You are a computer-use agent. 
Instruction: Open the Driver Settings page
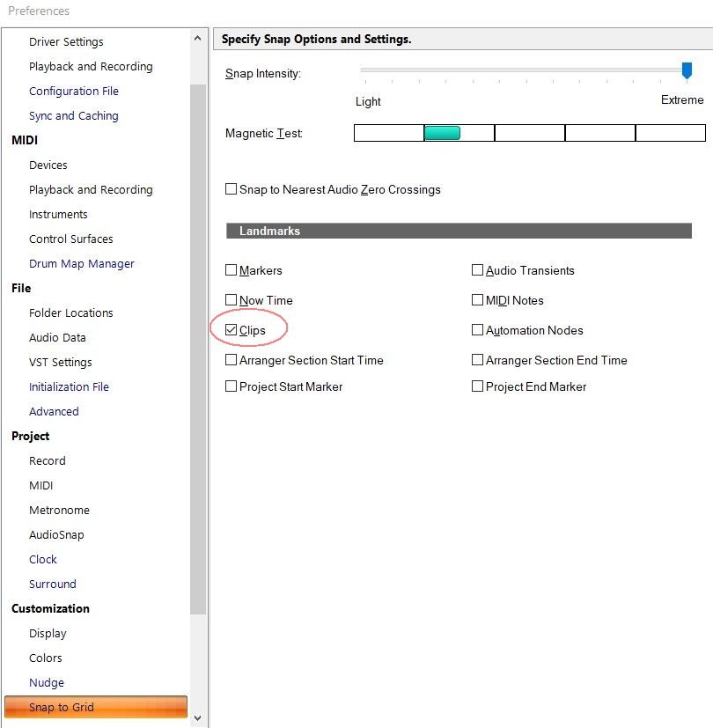pyautogui.click(x=66, y=42)
